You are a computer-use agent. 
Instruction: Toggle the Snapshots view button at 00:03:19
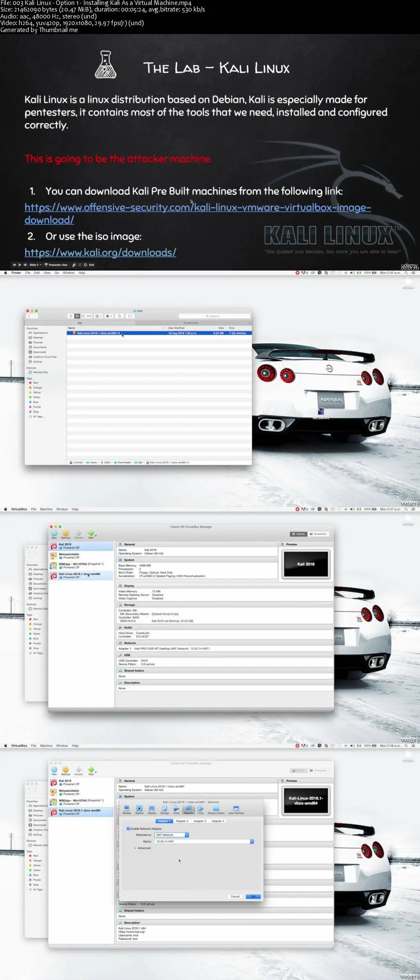[x=318, y=534]
